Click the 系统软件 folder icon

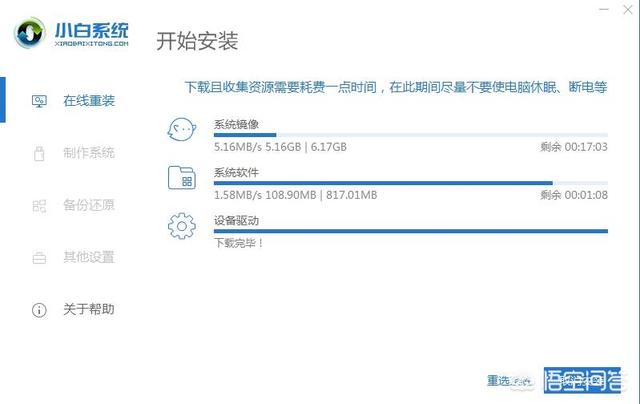click(182, 178)
